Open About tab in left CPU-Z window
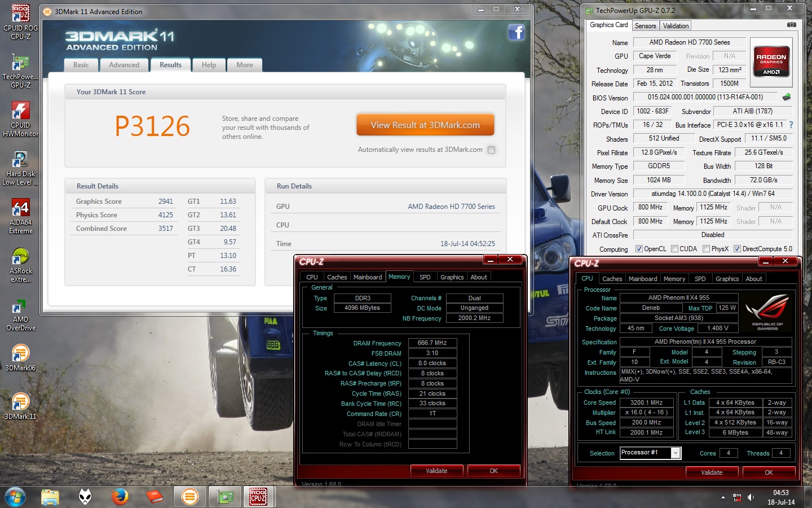Screen dimensions: 812x508 479,277
